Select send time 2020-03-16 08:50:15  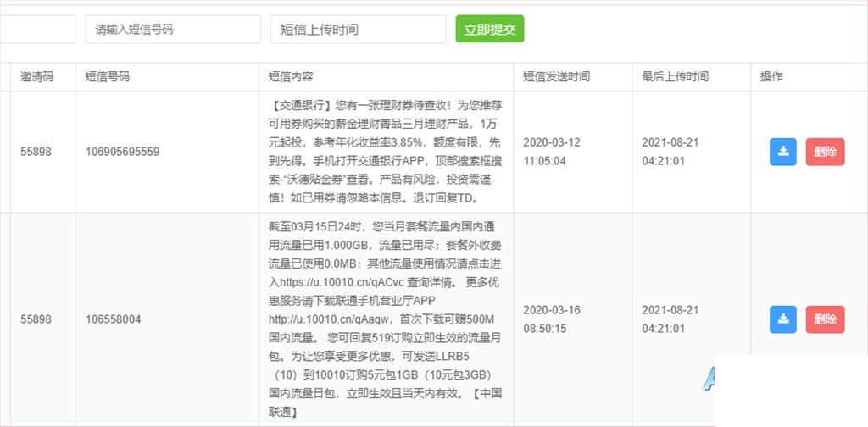click(552, 319)
